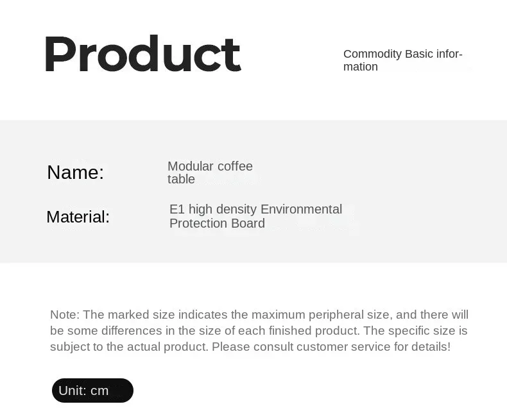Click the Name: label
This screenshot has height=420, width=507.
75,172
